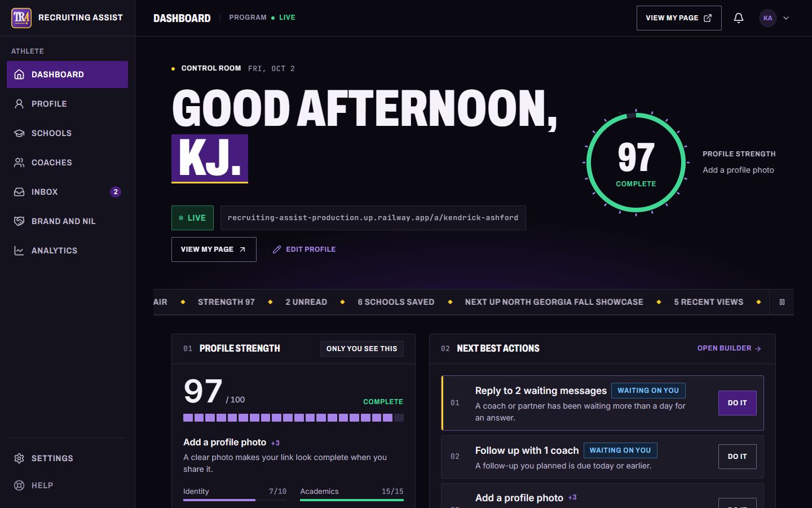Click Do It for coach follow-up
812x508 pixels.
point(738,457)
